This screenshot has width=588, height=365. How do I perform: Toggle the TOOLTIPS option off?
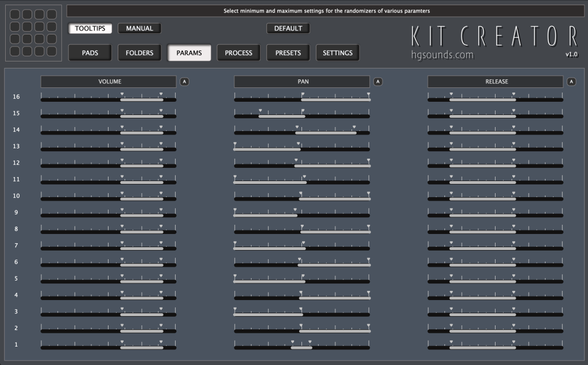90,29
